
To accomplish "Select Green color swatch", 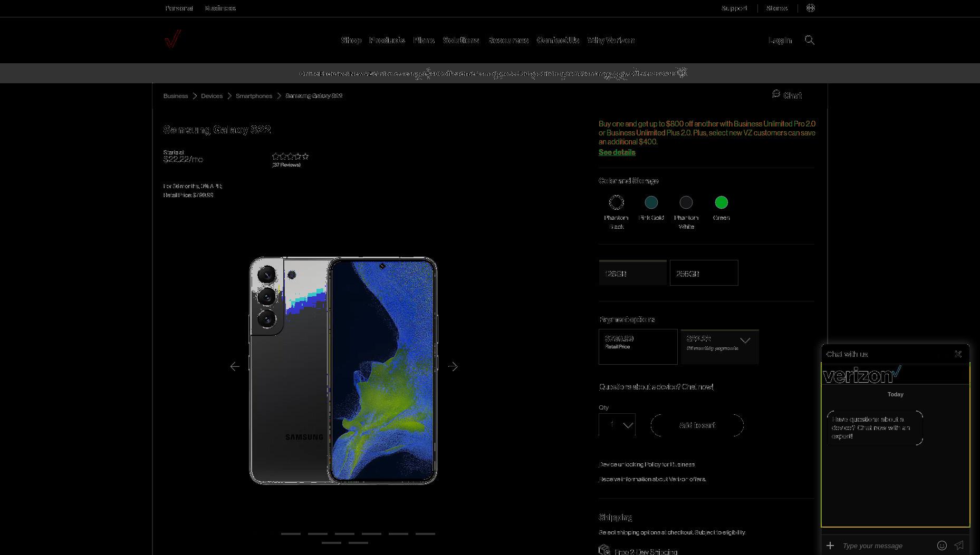I will coord(722,202).
